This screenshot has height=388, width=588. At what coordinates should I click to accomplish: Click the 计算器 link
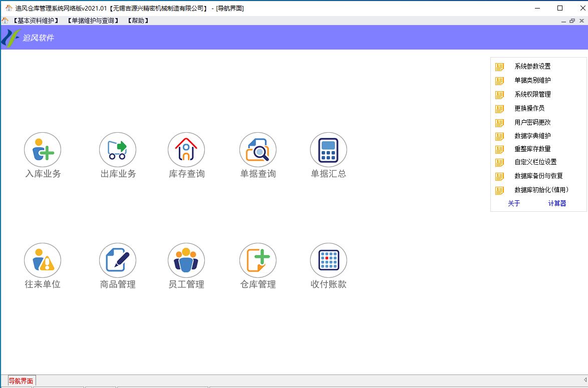[557, 203]
